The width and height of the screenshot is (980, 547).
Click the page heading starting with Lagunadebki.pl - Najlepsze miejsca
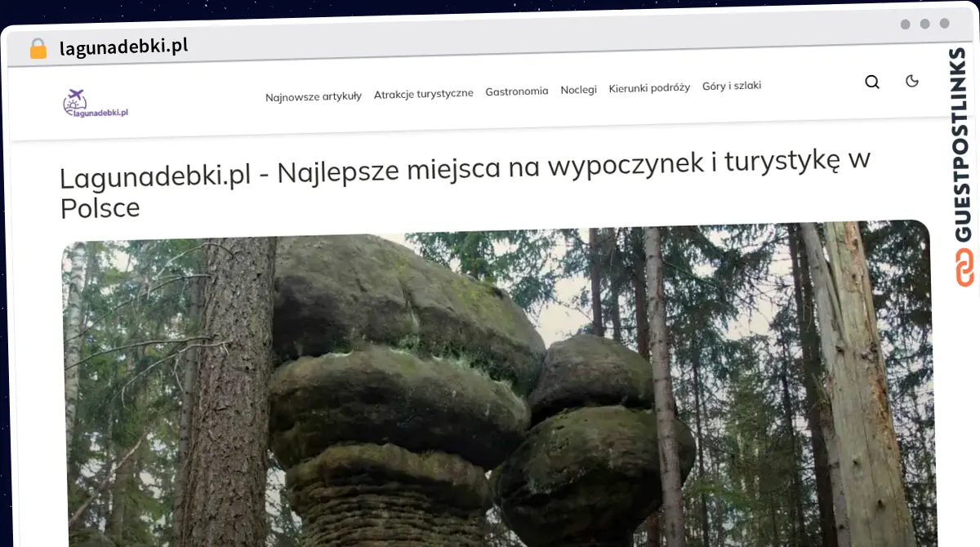pos(465,185)
